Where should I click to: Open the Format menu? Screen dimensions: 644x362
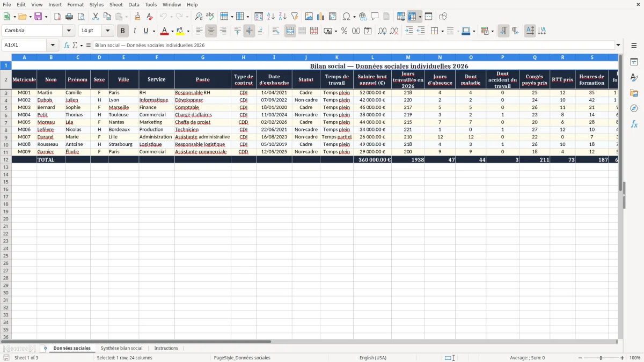coord(76,4)
